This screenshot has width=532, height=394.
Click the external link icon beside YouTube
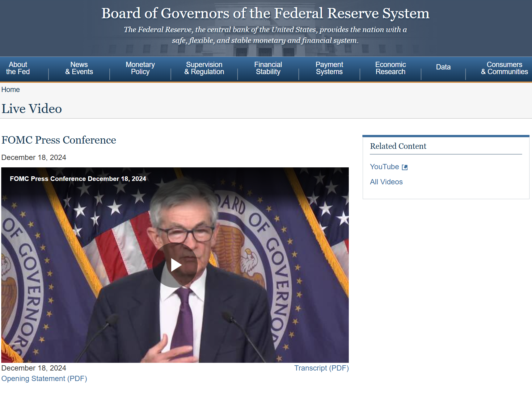tap(405, 167)
